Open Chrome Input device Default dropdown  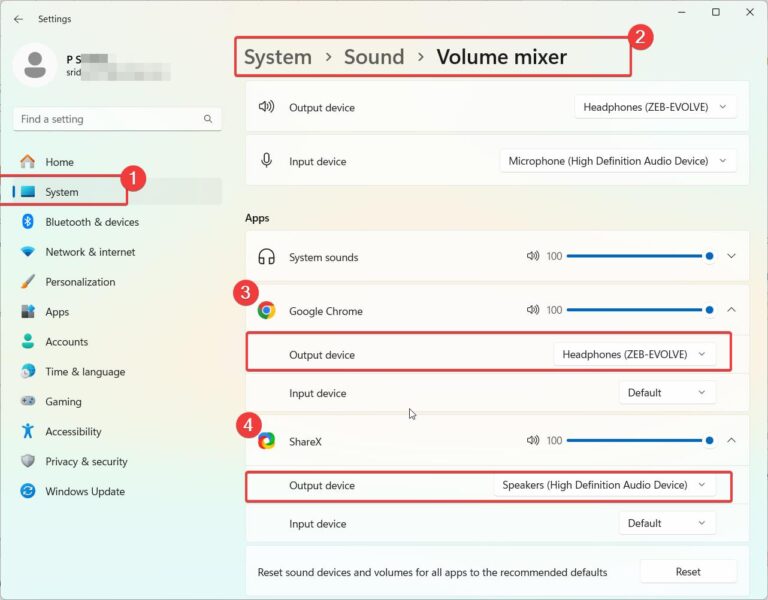pos(667,393)
